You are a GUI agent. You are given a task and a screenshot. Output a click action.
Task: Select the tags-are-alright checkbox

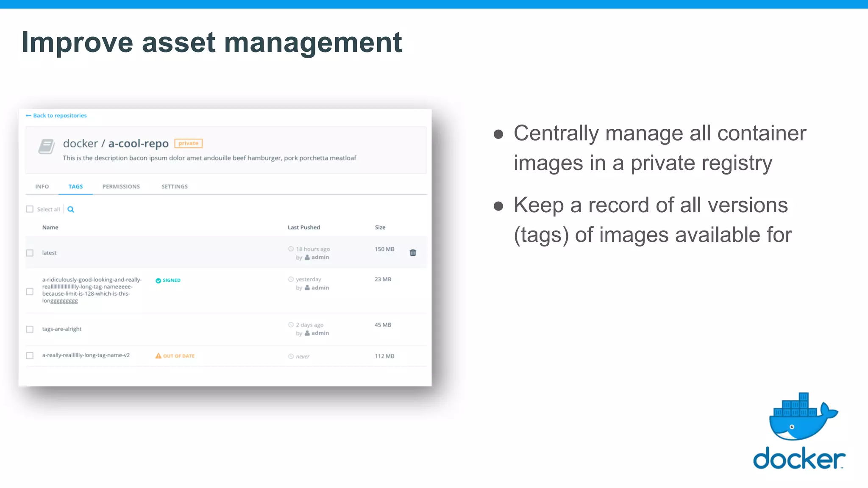tap(30, 329)
